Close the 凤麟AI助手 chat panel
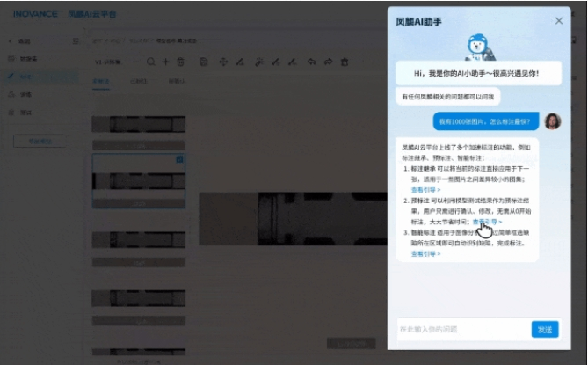Screen dimensions: 588x365 pos(559,20)
